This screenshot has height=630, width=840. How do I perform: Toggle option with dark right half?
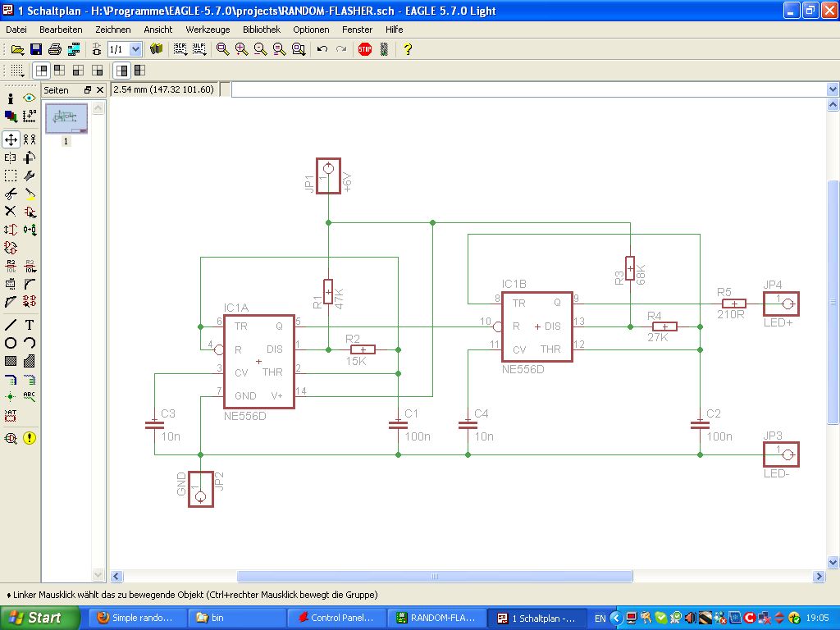[121, 71]
